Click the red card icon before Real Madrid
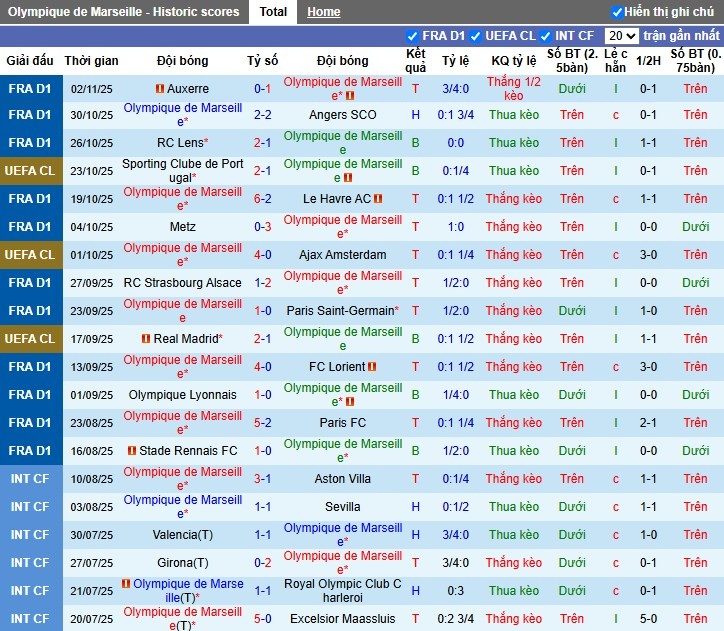 (146, 339)
